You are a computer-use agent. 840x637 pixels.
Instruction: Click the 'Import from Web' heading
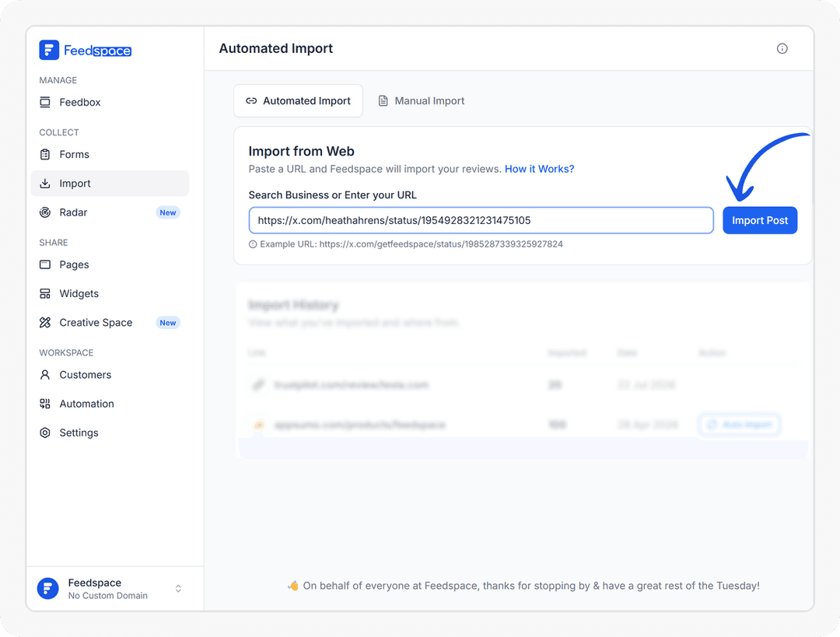[302, 151]
